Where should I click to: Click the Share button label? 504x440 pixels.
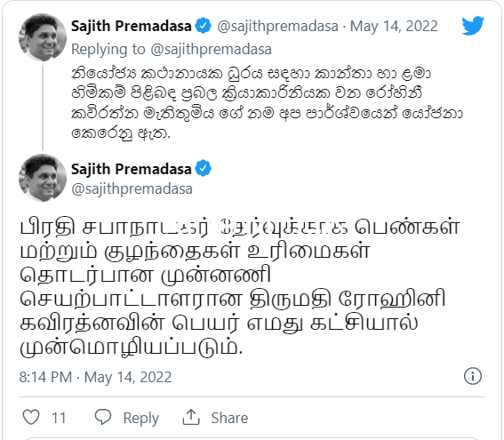tap(229, 418)
